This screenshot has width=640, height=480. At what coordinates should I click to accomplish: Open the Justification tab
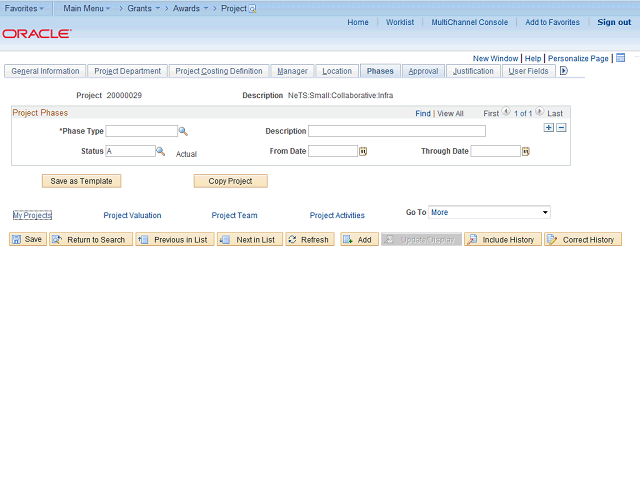(x=473, y=71)
